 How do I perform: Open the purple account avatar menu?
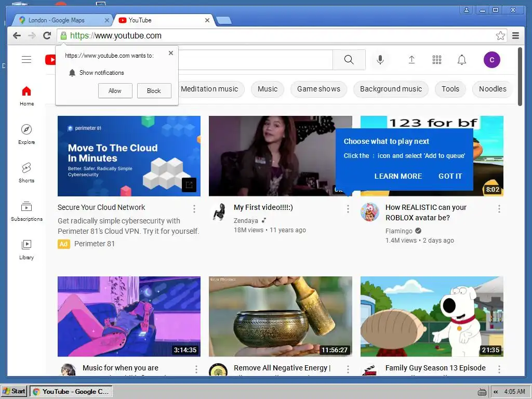click(491, 60)
